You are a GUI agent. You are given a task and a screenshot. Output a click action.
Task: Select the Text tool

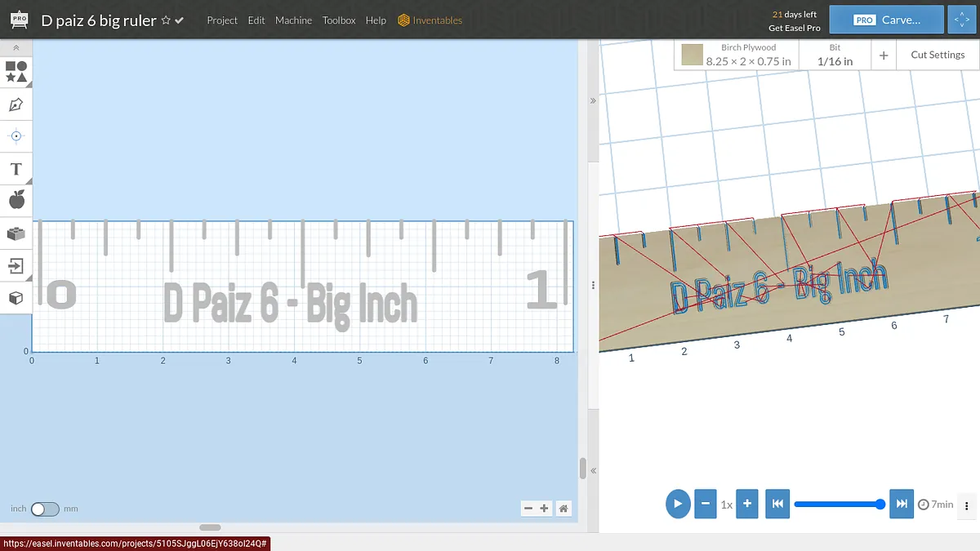point(16,169)
